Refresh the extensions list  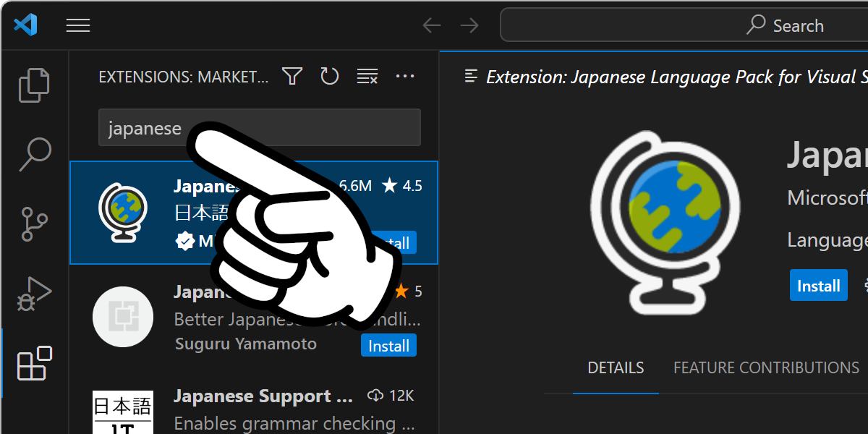pos(330,76)
